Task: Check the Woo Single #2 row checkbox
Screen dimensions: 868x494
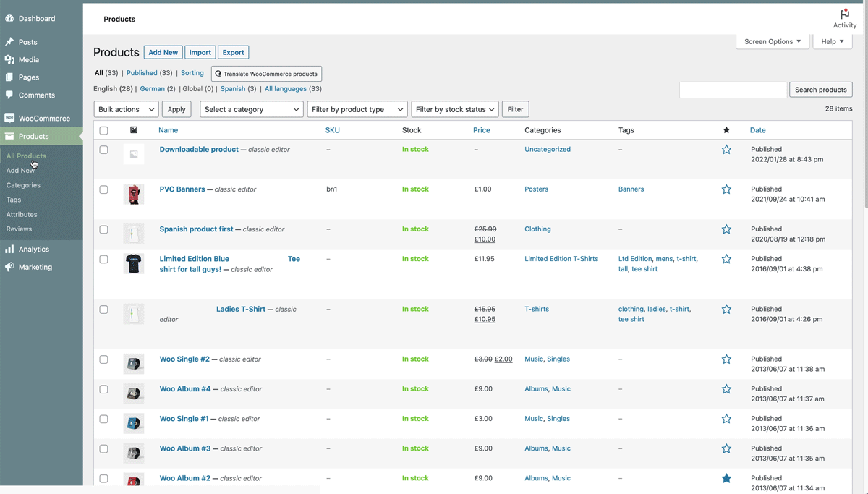Action: tap(103, 359)
